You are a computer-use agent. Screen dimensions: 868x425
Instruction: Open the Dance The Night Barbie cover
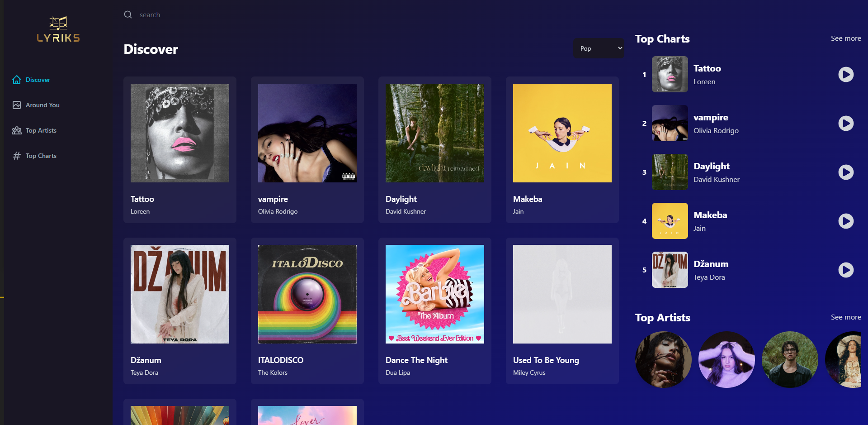pos(435,294)
